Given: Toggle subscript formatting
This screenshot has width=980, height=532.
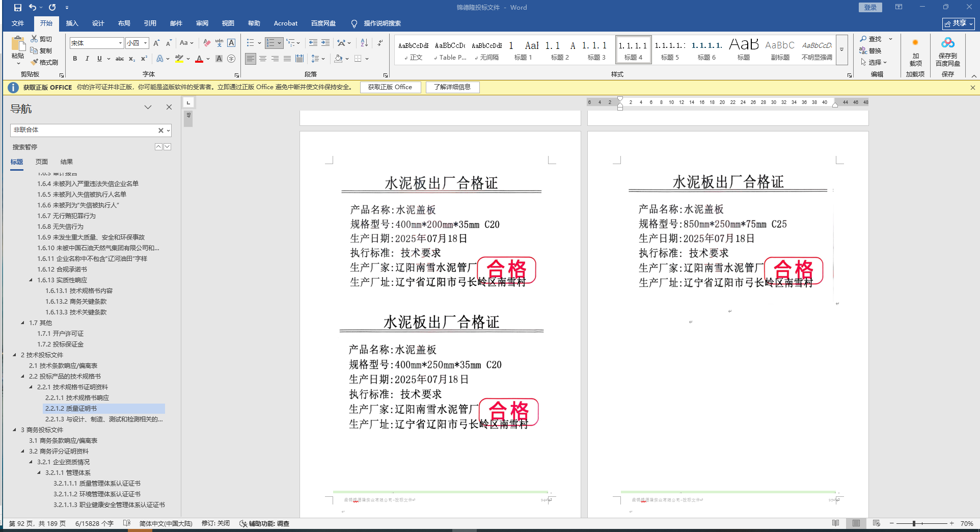Looking at the screenshot, I should point(132,59).
